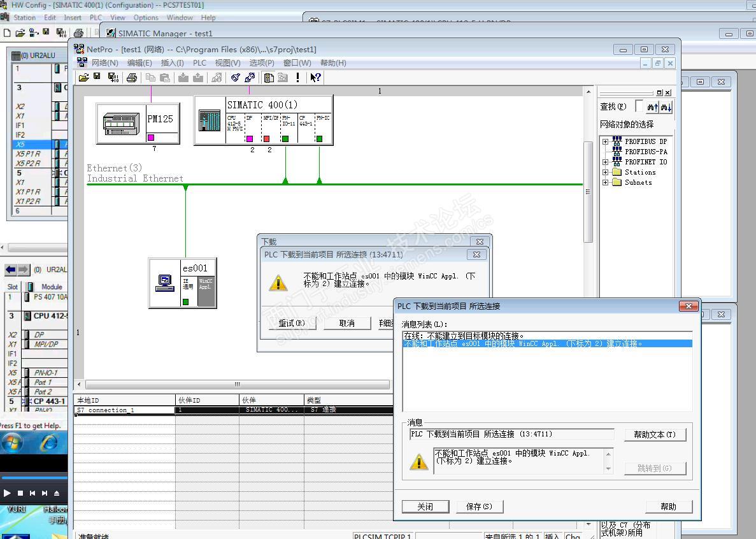756x539 pixels.
Task: Open the NetPro PLC menu
Action: click(199, 62)
